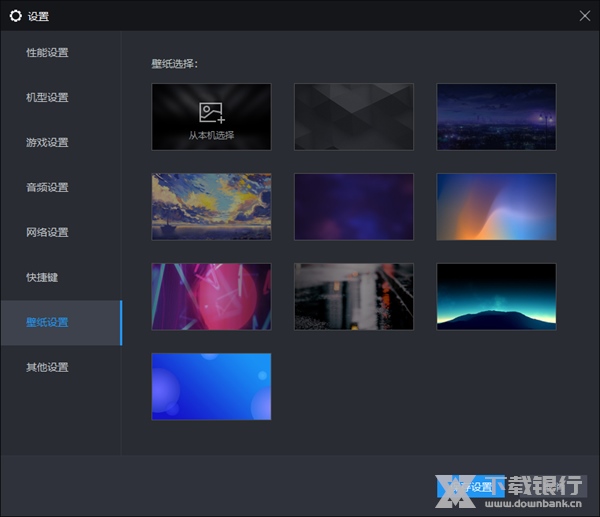This screenshot has width=600, height=517.
Task: Select the 壁纸设置 tab
Action: (x=48, y=322)
